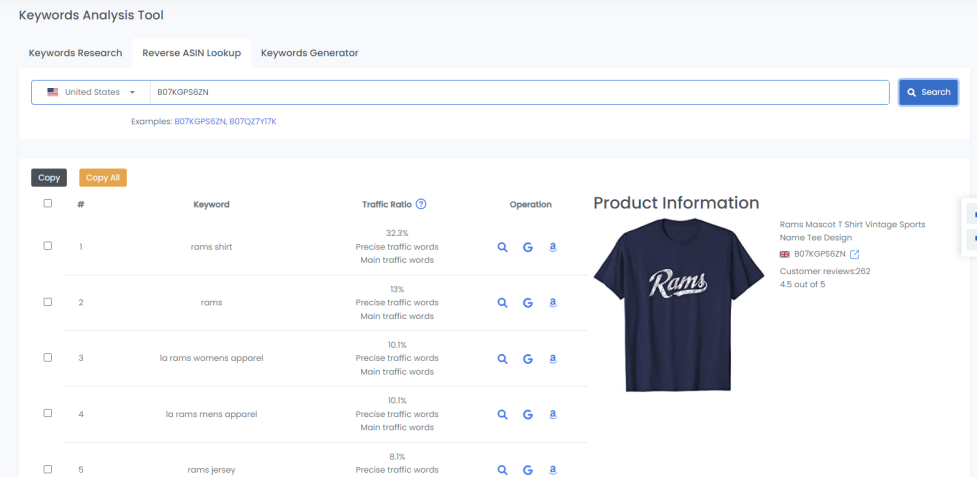Click the keyword text la rams mens apparel
The width and height of the screenshot is (977, 477).
[211, 414]
